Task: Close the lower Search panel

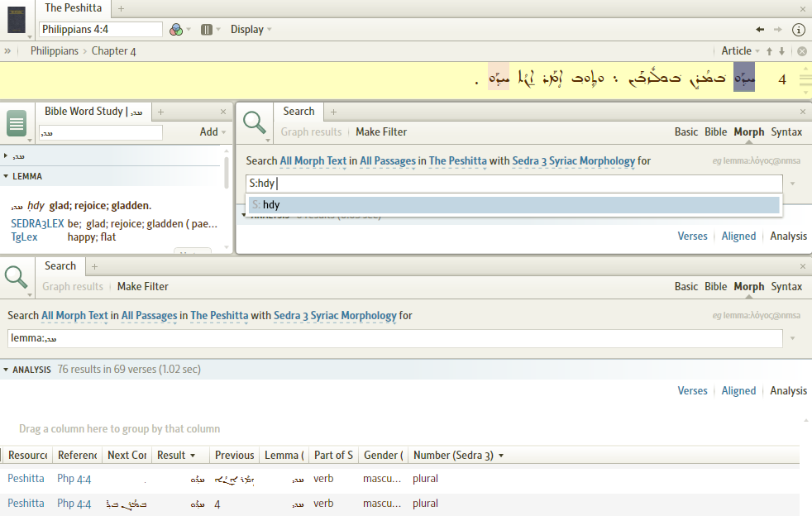Action: tap(803, 266)
